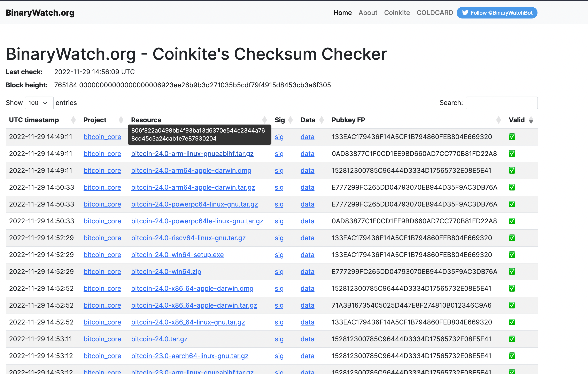Open bitcoin-23.0-aarch64-linux-gnu.tar.gz link

tap(190, 356)
